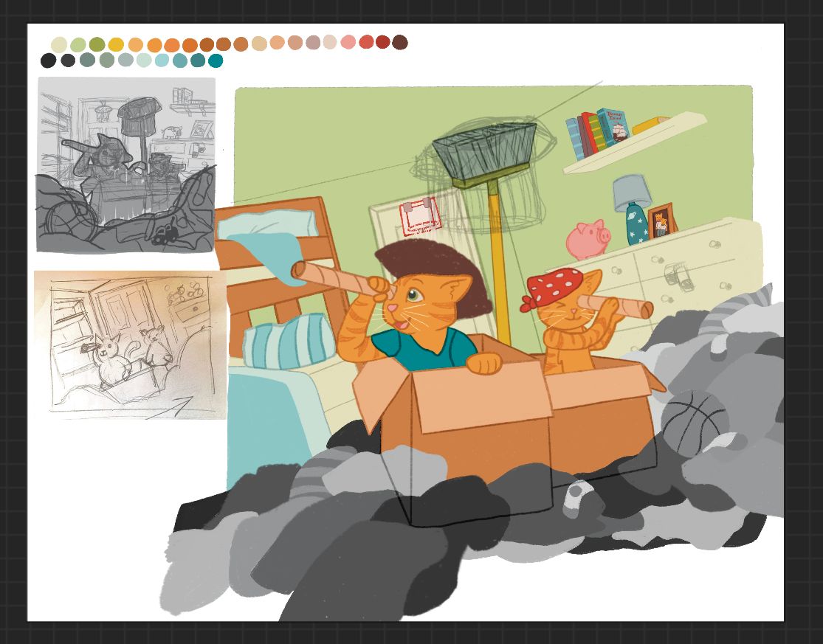The image size is (823, 644).
Task: Click the gray broom head
Action: click(484, 152)
